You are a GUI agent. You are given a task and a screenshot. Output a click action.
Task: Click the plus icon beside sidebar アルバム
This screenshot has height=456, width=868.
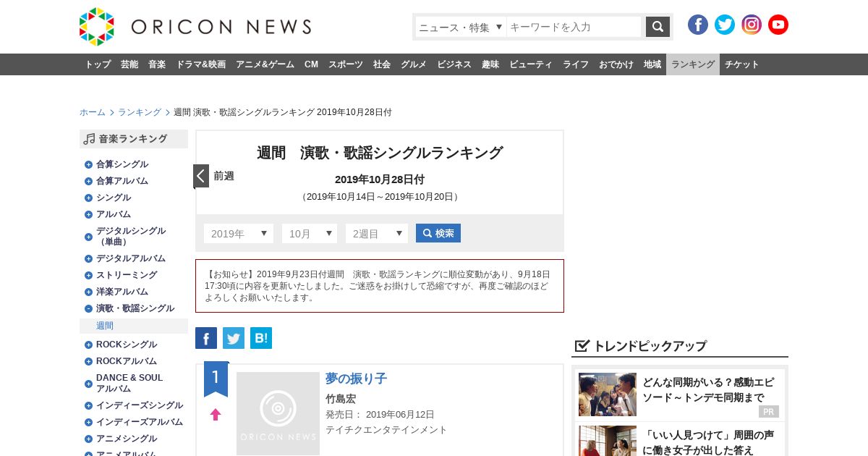coord(88,214)
